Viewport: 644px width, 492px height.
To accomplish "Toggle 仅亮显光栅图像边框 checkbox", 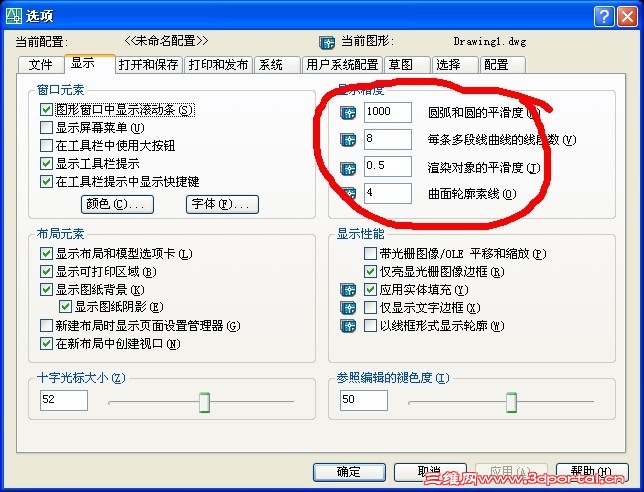I will point(370,271).
